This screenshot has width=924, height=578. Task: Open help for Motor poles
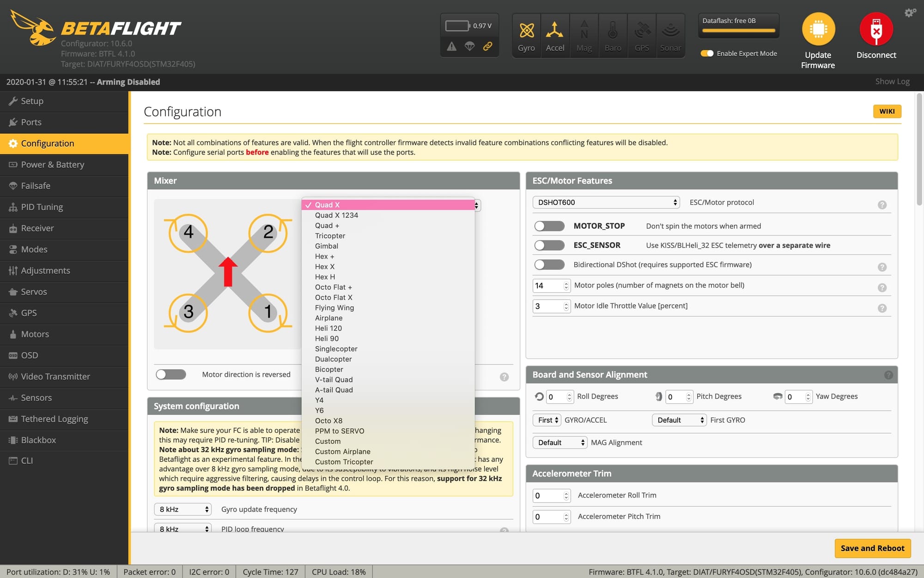[x=882, y=288]
